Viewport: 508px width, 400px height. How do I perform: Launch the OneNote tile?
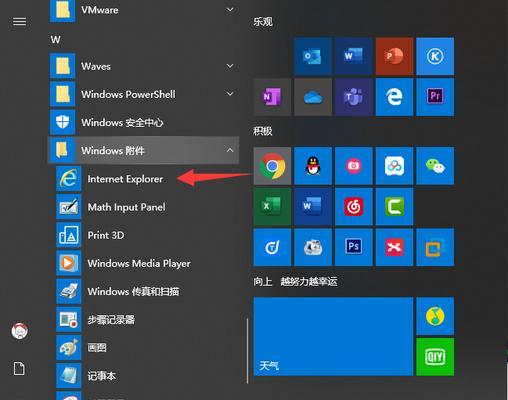272,97
